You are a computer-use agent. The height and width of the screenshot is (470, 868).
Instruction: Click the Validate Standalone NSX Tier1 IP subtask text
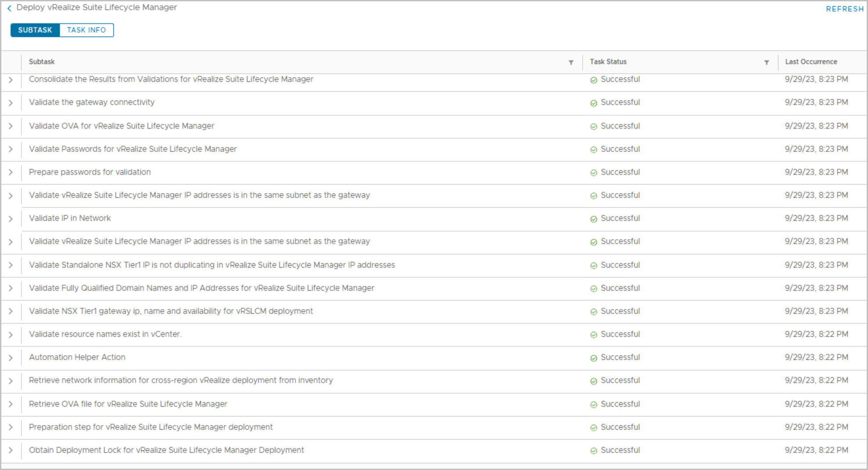(x=212, y=265)
